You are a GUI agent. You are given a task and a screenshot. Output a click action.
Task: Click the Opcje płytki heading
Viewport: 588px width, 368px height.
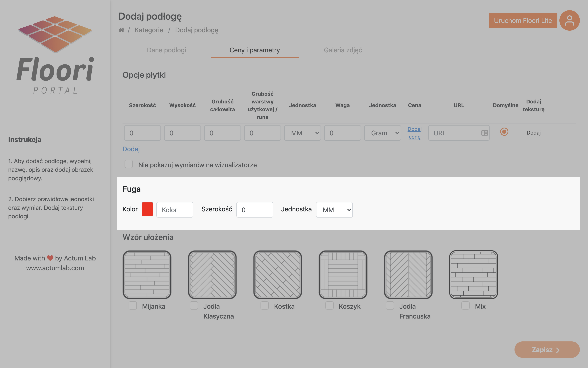click(x=144, y=75)
